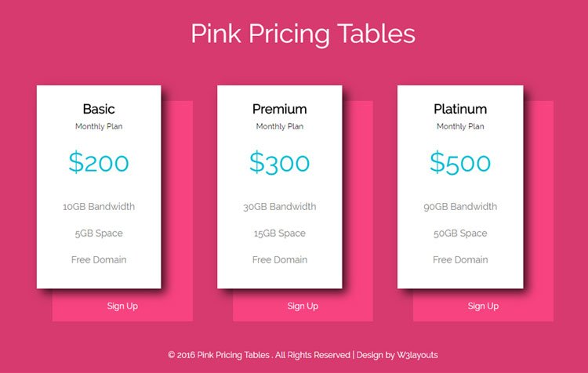Click Sign Up under the Basic plan

coord(122,306)
